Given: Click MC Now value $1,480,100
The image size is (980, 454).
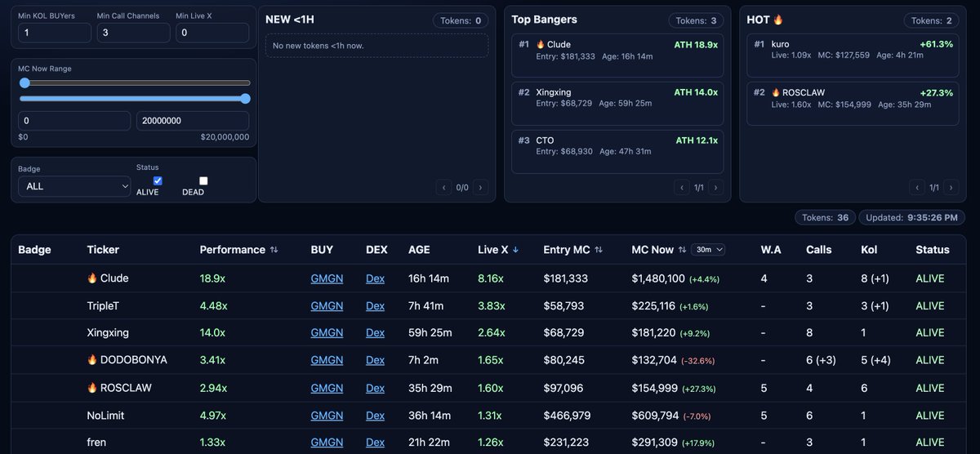Looking at the screenshot, I should 658,278.
